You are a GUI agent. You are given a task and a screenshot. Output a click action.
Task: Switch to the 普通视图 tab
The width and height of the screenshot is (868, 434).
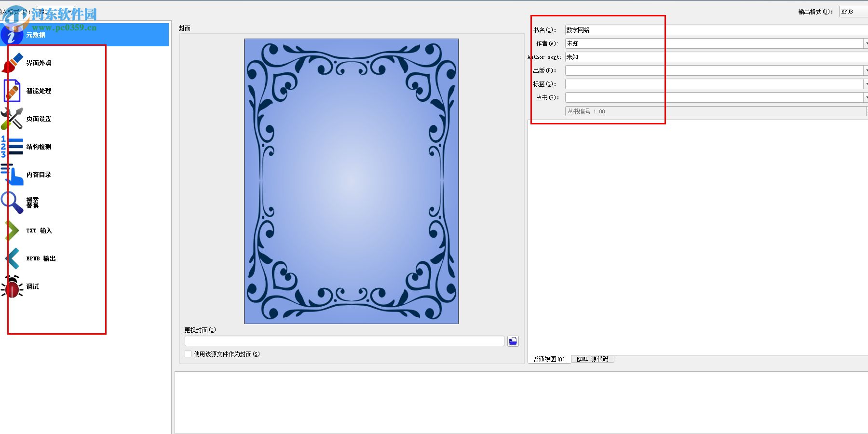pyautogui.click(x=549, y=359)
